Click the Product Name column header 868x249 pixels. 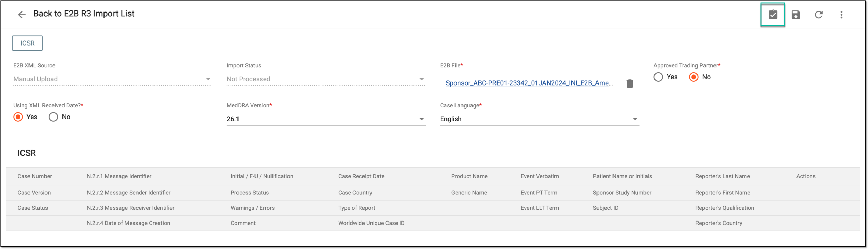coord(469,176)
